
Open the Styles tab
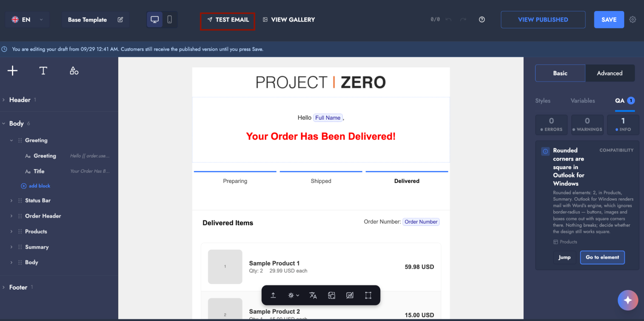[x=543, y=101]
